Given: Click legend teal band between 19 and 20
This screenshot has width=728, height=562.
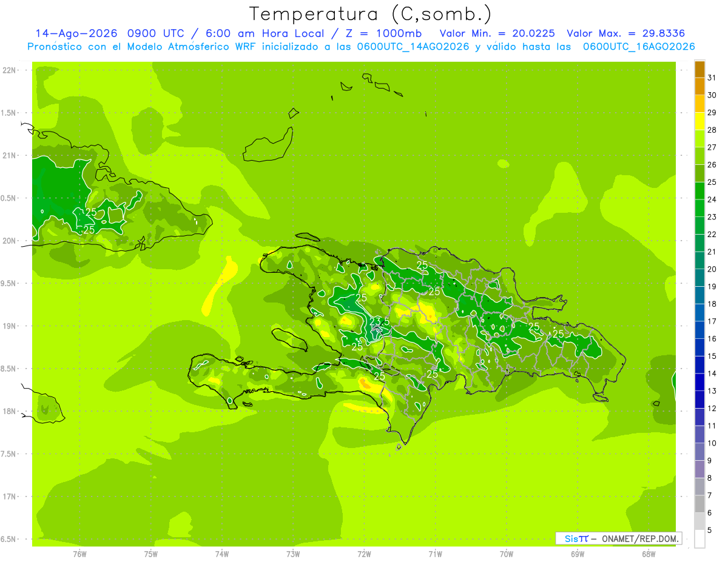Looking at the screenshot, I should coord(699,278).
